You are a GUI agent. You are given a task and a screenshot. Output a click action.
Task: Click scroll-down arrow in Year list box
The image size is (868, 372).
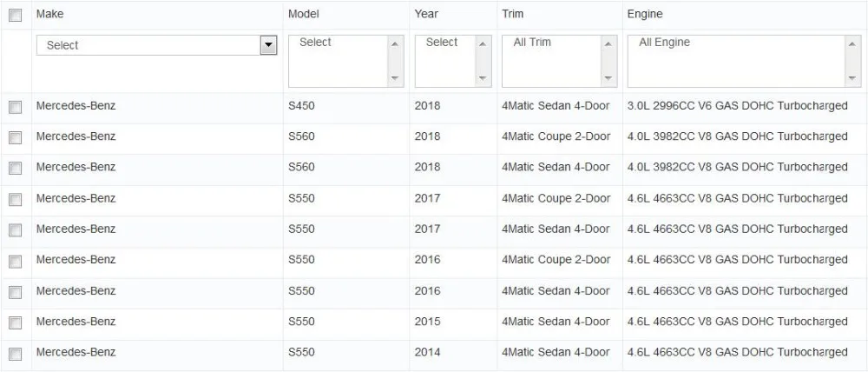(483, 78)
